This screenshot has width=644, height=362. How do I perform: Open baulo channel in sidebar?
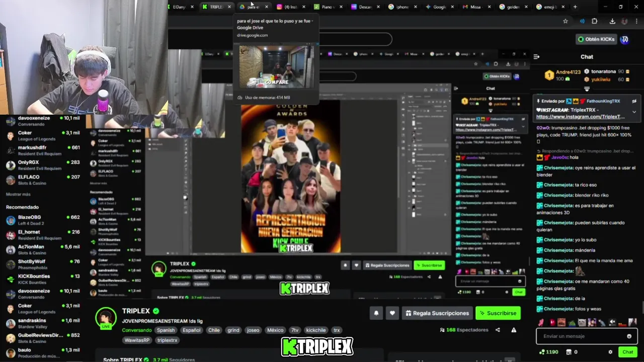[x=43, y=352]
